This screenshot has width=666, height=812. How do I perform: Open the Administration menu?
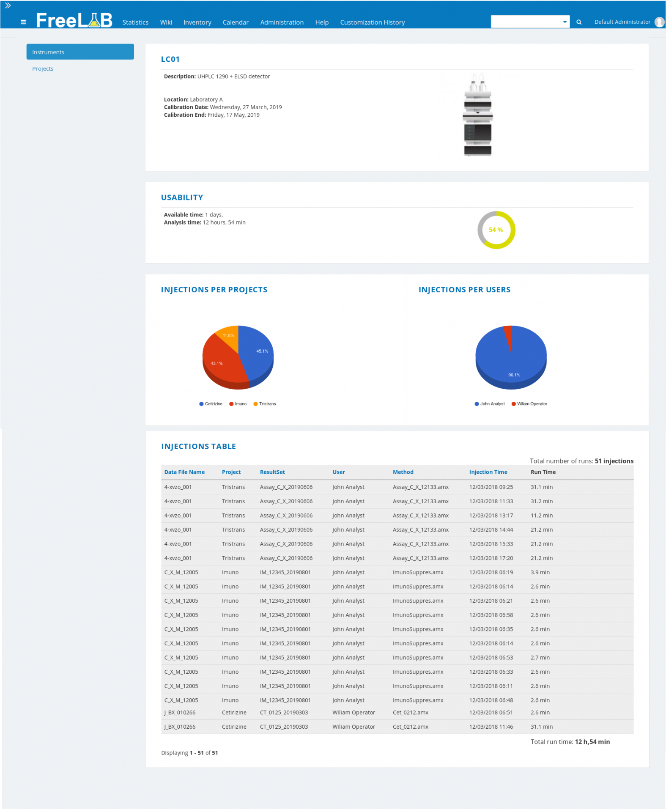[x=282, y=22]
